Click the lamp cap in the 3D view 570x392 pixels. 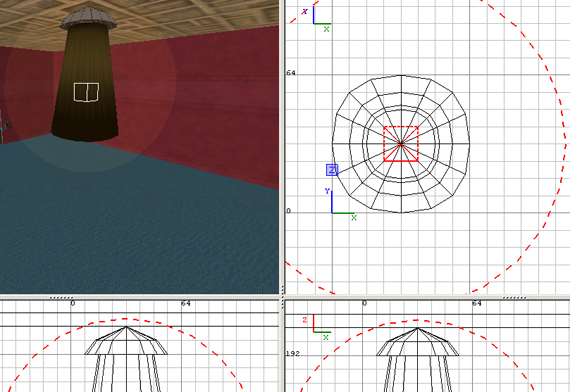point(88,18)
